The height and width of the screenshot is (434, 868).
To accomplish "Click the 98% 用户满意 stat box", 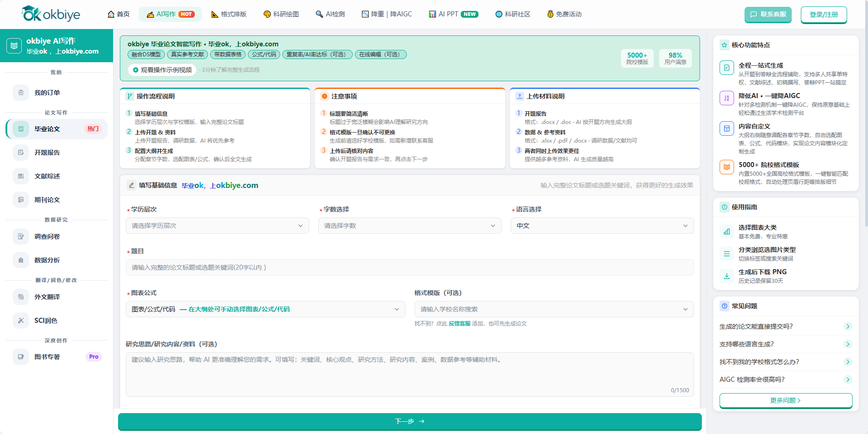I will tap(676, 58).
